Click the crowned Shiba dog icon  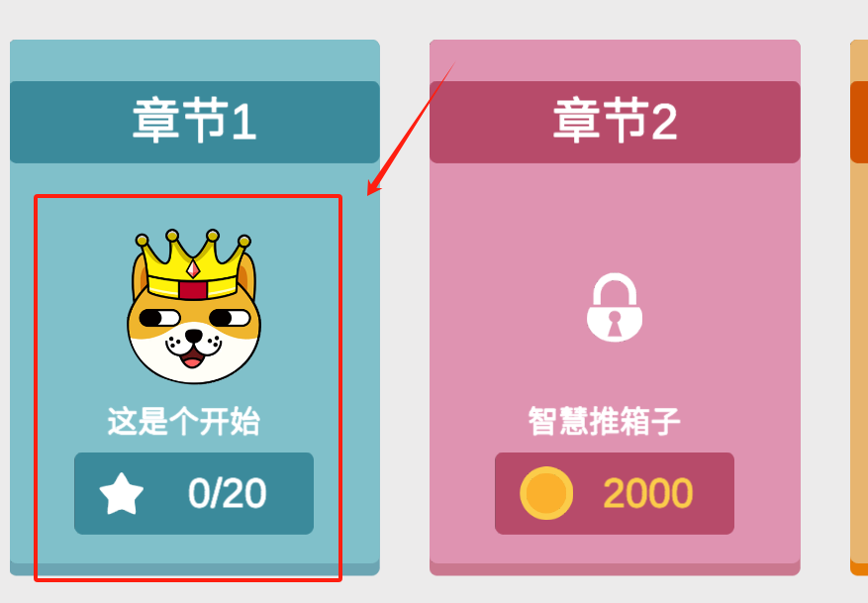tap(194, 306)
